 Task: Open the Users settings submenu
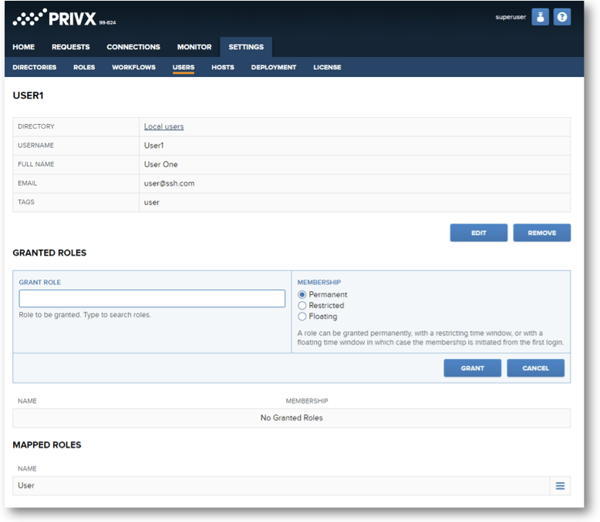pos(183,67)
